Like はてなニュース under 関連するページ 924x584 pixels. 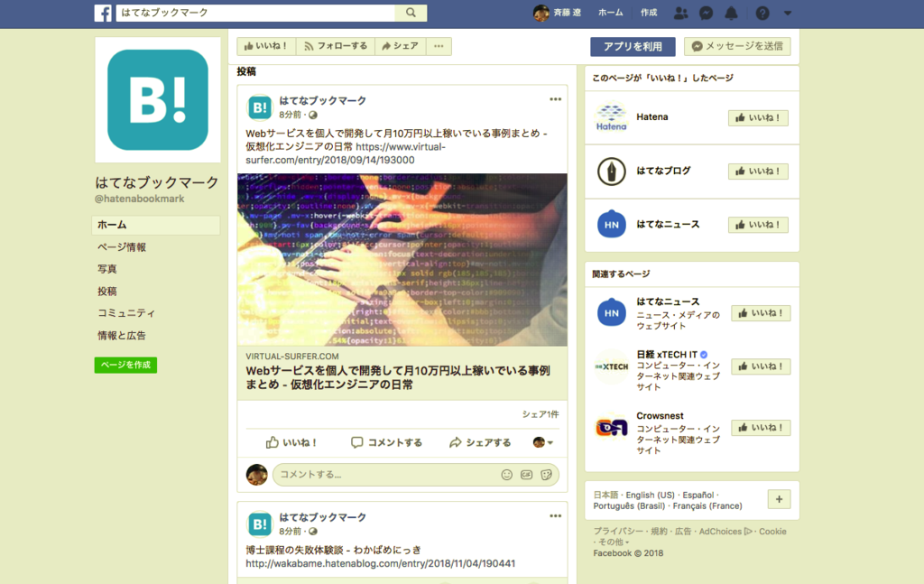[x=761, y=313]
